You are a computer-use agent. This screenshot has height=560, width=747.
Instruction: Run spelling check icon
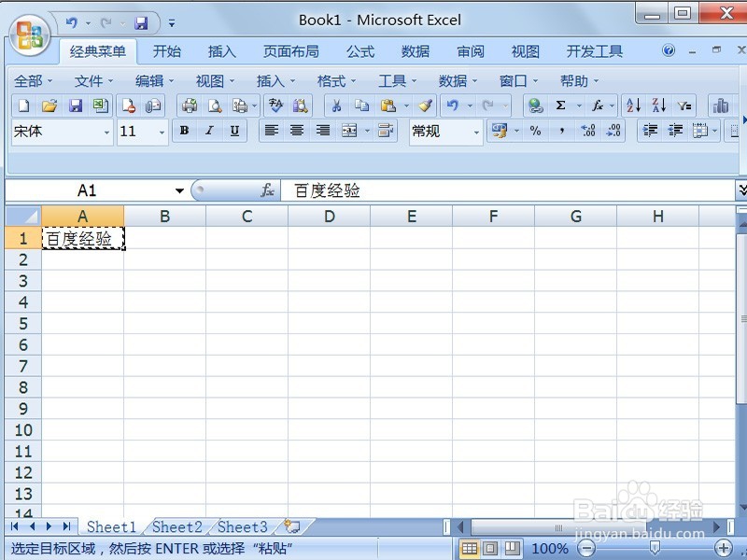(275, 105)
